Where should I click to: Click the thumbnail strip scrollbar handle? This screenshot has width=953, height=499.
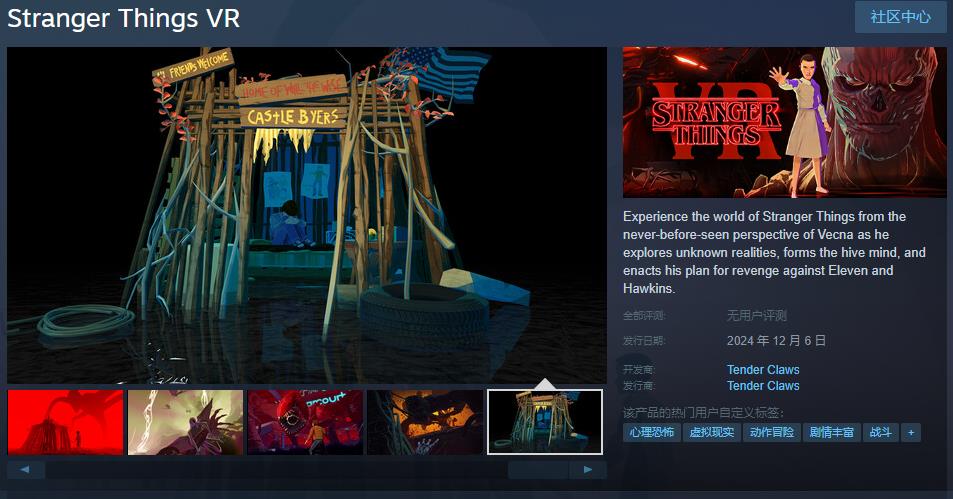click(x=538, y=469)
